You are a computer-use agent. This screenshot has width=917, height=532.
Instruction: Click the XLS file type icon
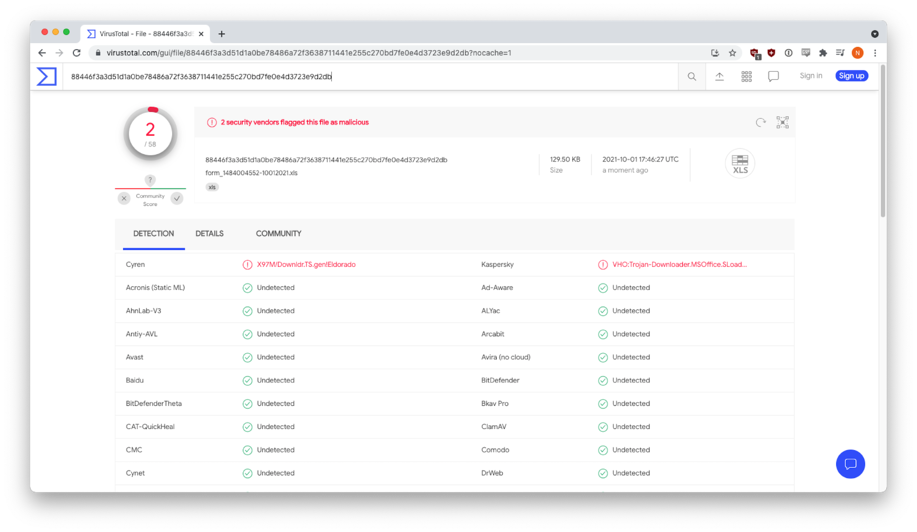[740, 164]
